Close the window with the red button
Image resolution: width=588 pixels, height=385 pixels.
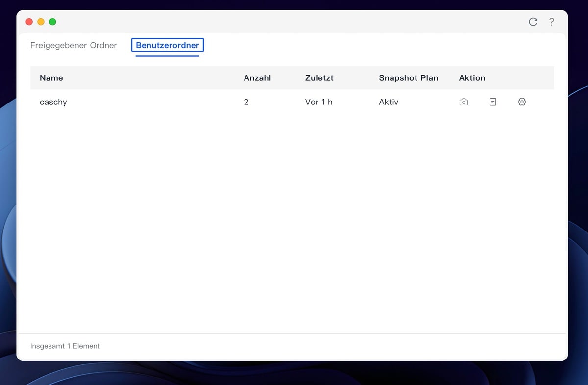coord(29,22)
